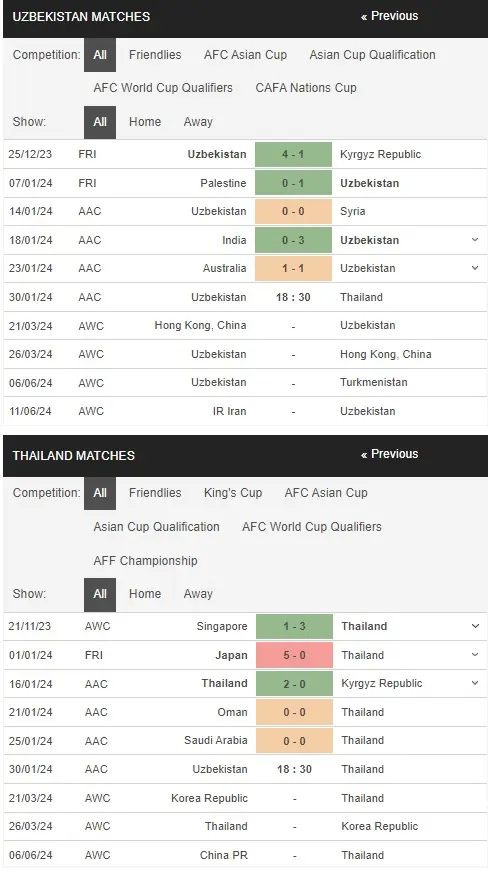The image size is (488, 875).
Task: Expand the Thailand vs Kyrgyz Republic chevron
Action: [475, 683]
